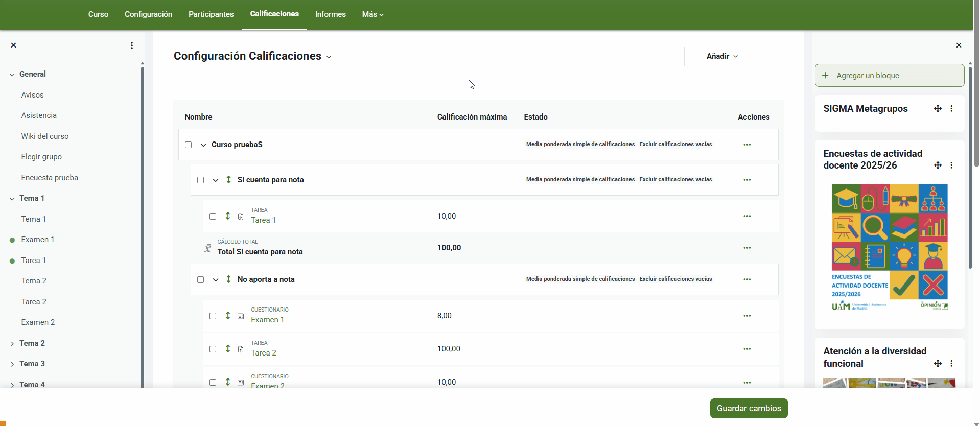Click move icon for Tarea 1 row
The image size is (980, 426).
click(x=228, y=216)
